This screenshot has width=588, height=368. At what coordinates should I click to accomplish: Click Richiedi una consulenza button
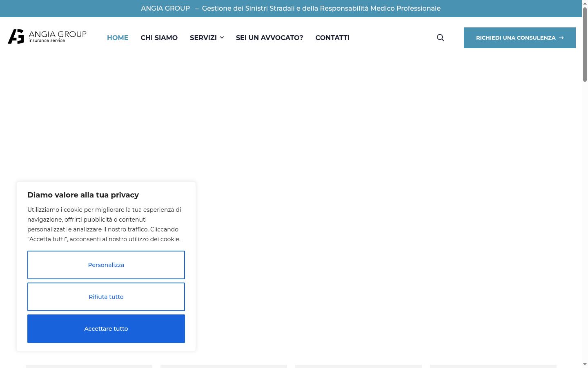click(x=520, y=38)
